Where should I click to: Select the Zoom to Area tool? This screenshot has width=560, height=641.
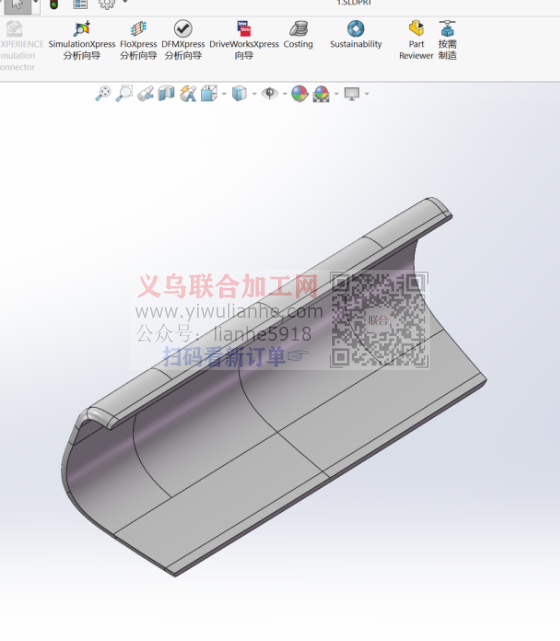coord(124,94)
